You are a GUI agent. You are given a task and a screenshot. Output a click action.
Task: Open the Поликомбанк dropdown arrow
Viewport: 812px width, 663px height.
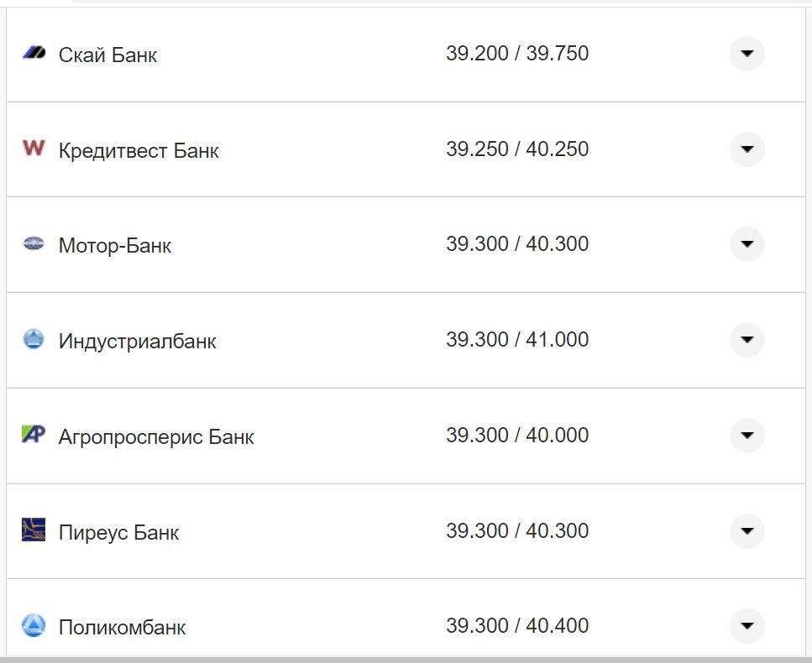click(747, 625)
